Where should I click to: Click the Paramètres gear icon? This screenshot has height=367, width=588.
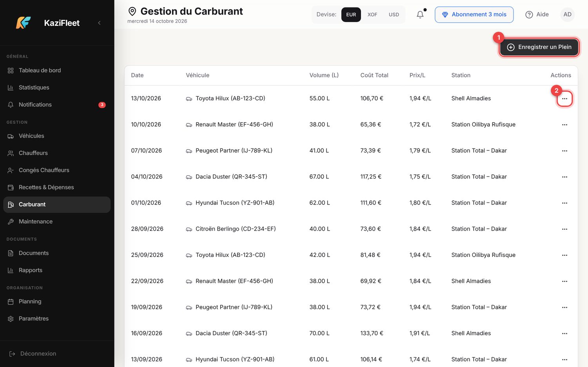[x=11, y=319]
